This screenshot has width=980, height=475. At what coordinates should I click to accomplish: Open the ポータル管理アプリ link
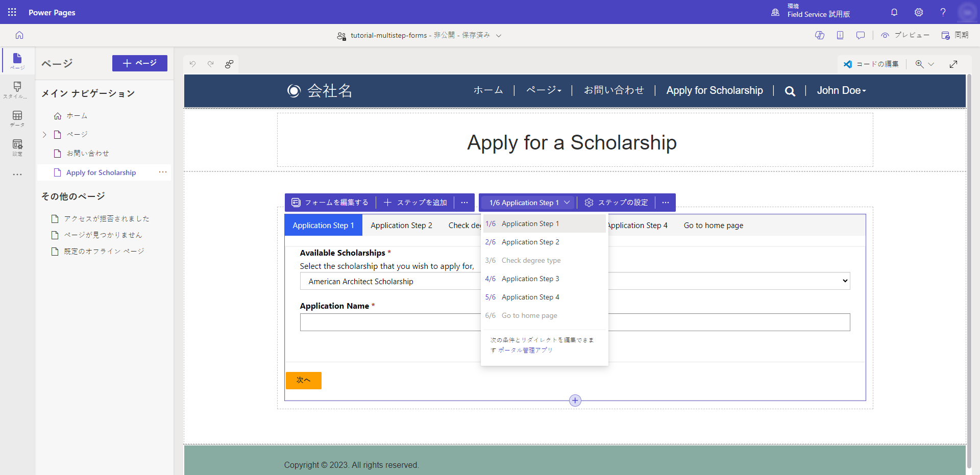[525, 350]
